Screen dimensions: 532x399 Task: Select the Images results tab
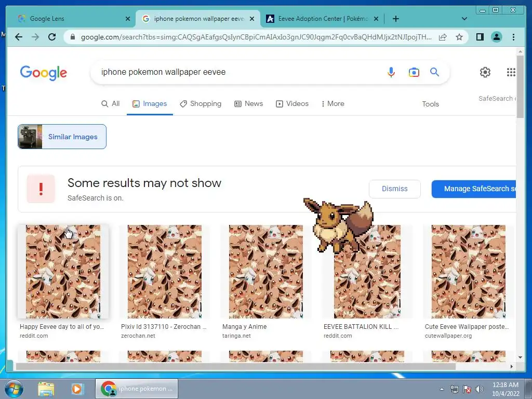tap(150, 104)
